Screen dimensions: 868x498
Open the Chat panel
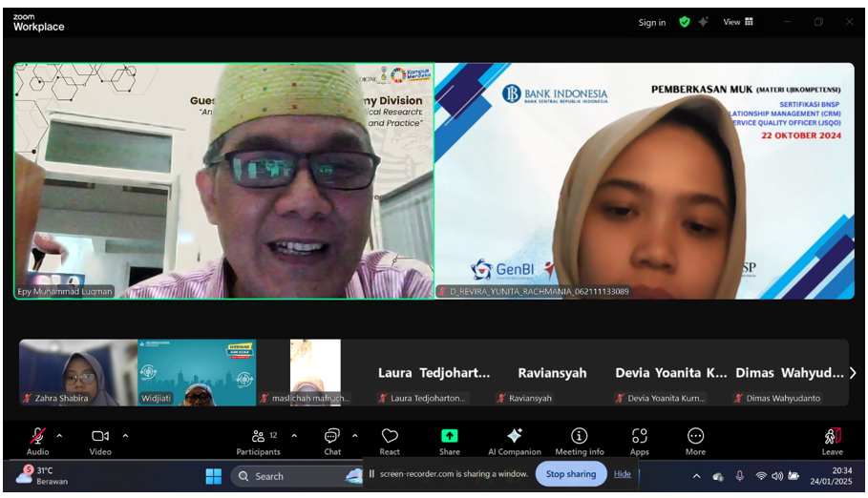332,442
